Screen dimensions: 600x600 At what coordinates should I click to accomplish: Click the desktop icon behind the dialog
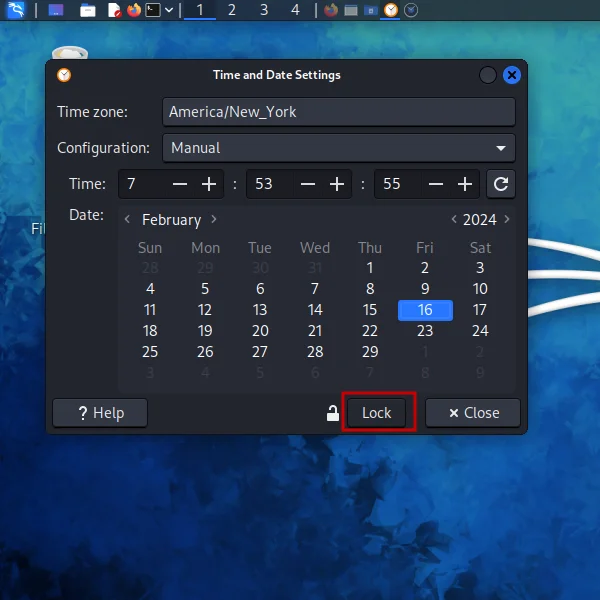click(70, 52)
